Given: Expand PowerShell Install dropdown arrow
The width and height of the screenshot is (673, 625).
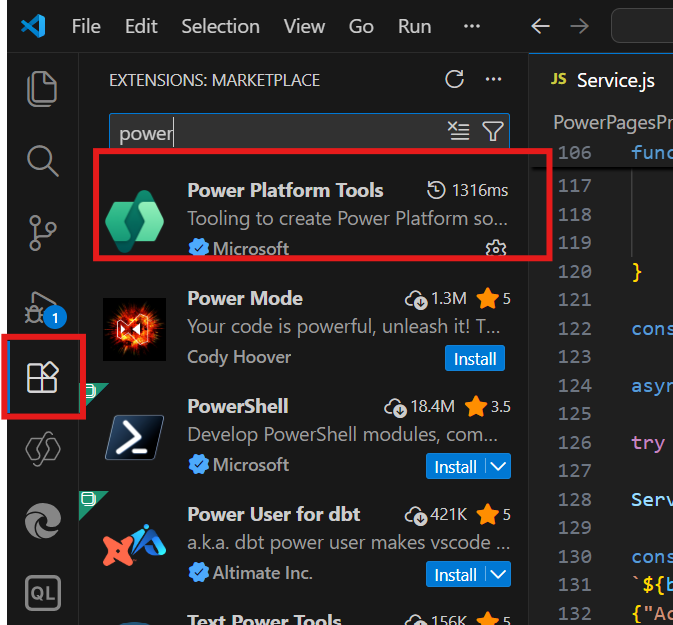Looking at the screenshot, I should point(499,466).
